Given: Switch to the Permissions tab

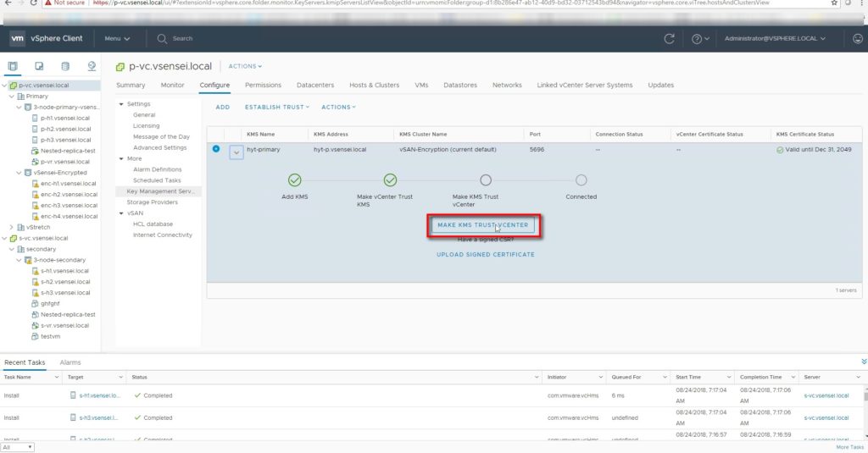Looking at the screenshot, I should (263, 86).
